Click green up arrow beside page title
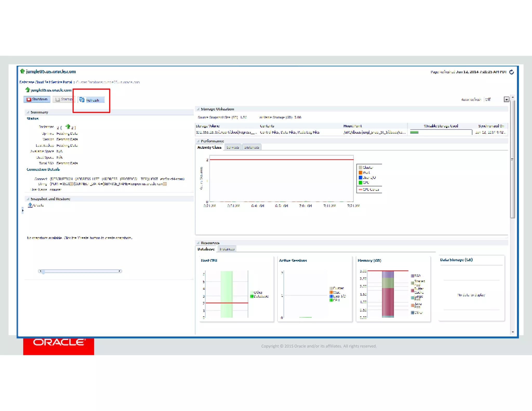 (x=23, y=71)
